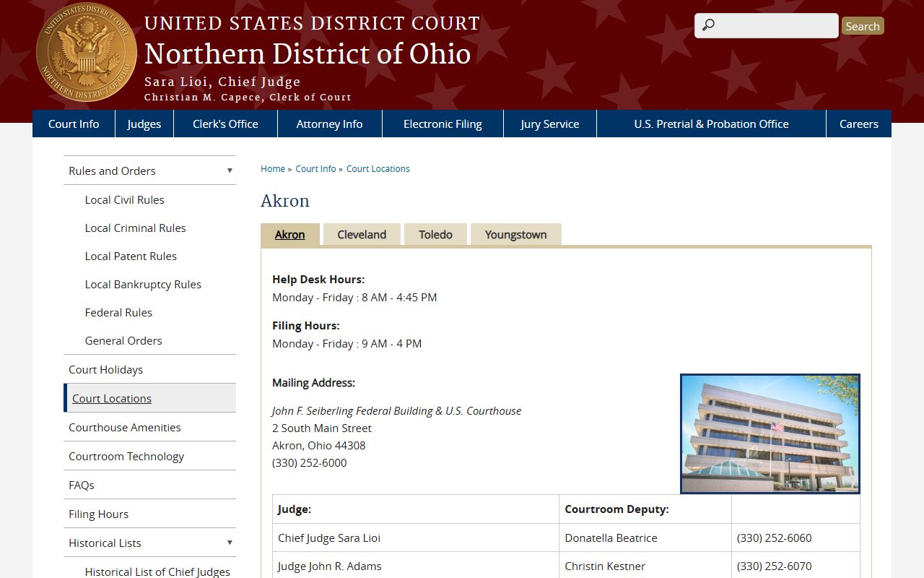
Task: Go to Home breadcrumb
Action: 273,168
